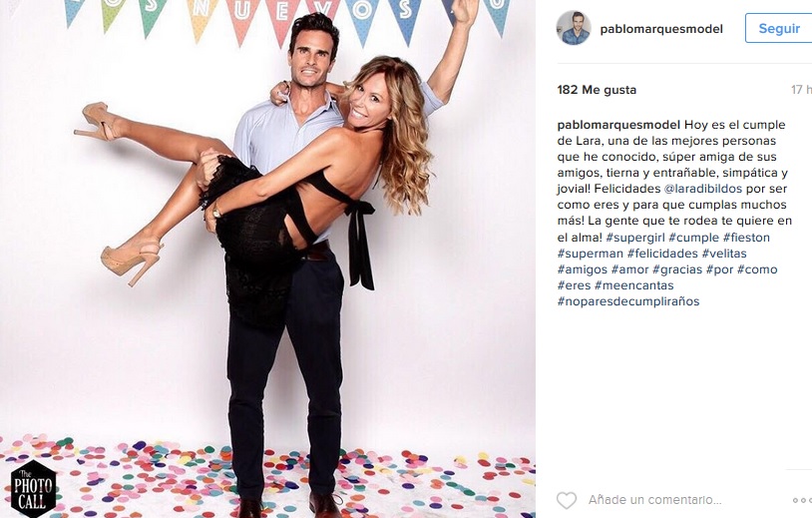Viewport: 812px width, 518px height.
Task: Click the heart like icon
Action: point(567,500)
